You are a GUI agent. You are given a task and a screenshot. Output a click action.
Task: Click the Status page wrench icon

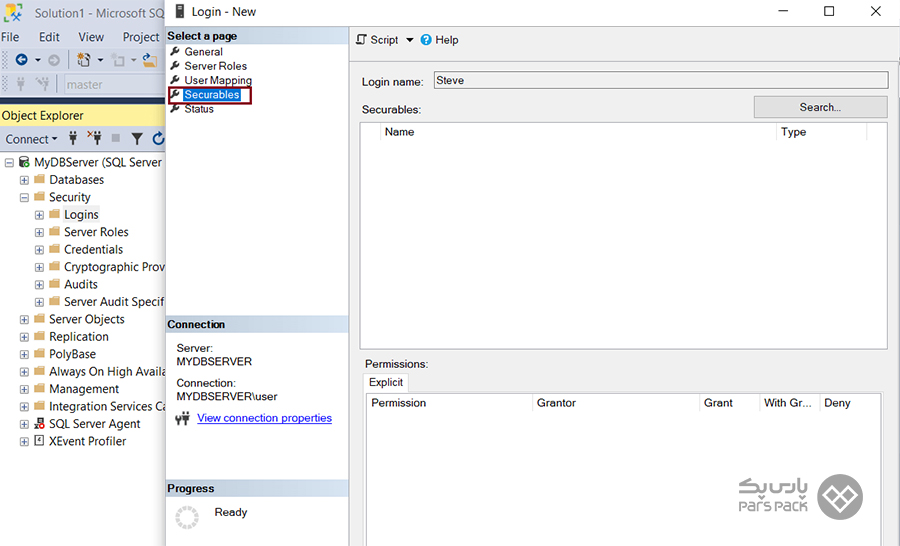[x=175, y=109]
